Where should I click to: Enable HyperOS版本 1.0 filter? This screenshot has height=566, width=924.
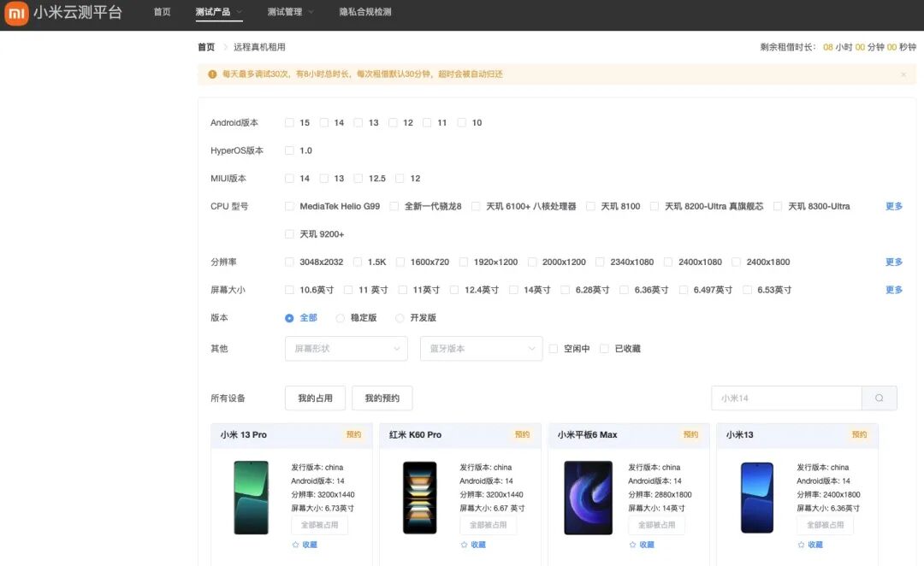[x=289, y=150]
